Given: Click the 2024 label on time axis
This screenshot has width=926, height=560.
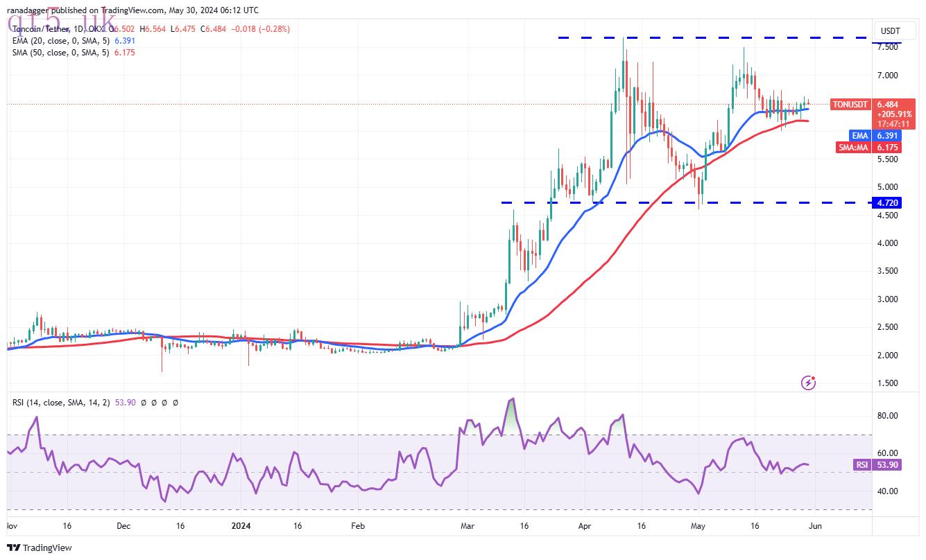Looking at the screenshot, I should (239, 526).
